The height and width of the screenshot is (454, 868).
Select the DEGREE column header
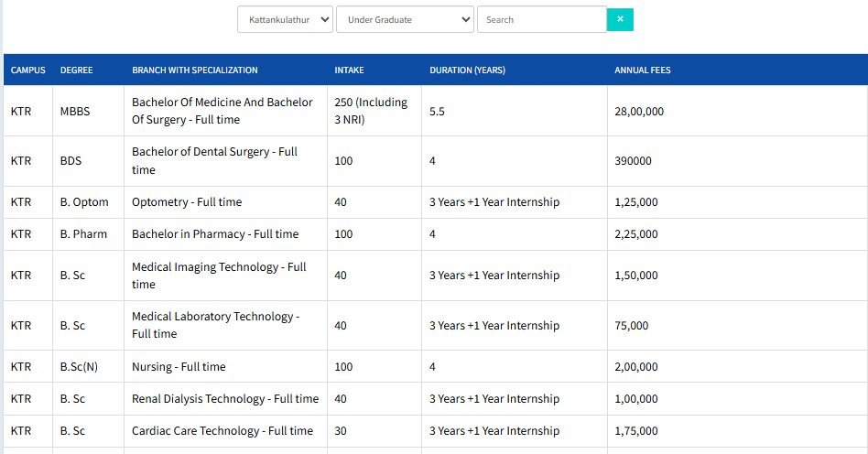tap(76, 70)
